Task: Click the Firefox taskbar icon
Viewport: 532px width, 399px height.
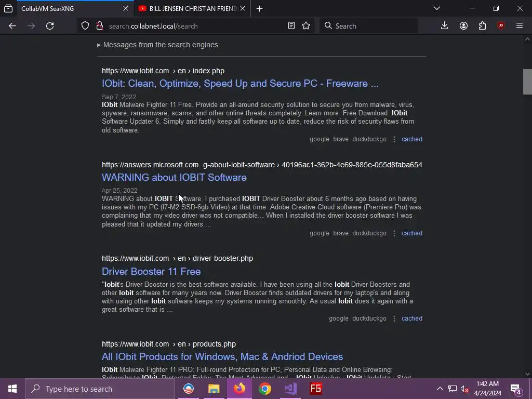Action: [x=239, y=389]
